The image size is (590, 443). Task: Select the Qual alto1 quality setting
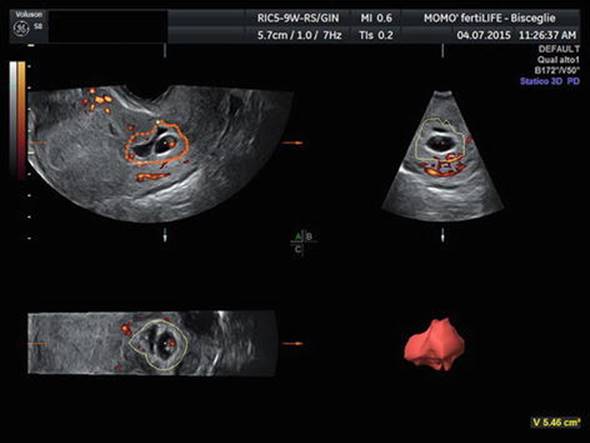pos(558,60)
